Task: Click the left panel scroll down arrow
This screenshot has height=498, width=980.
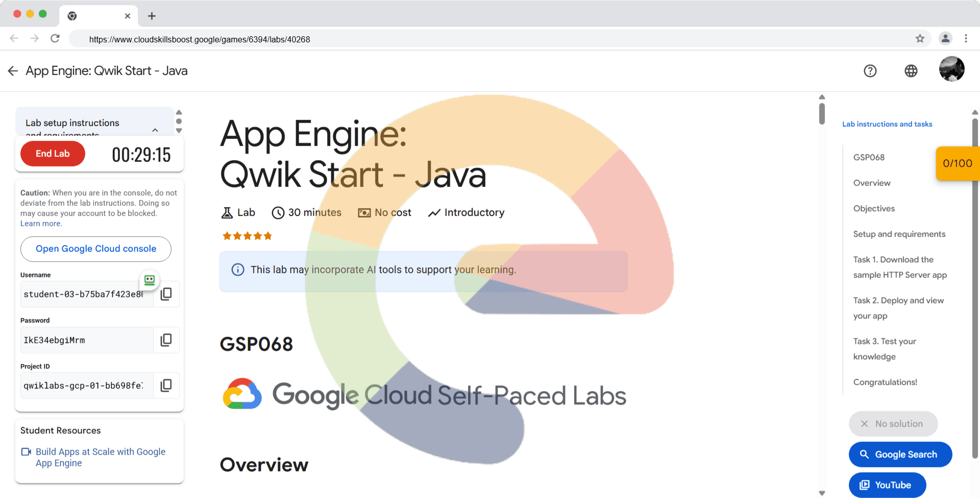Action: coord(179,131)
